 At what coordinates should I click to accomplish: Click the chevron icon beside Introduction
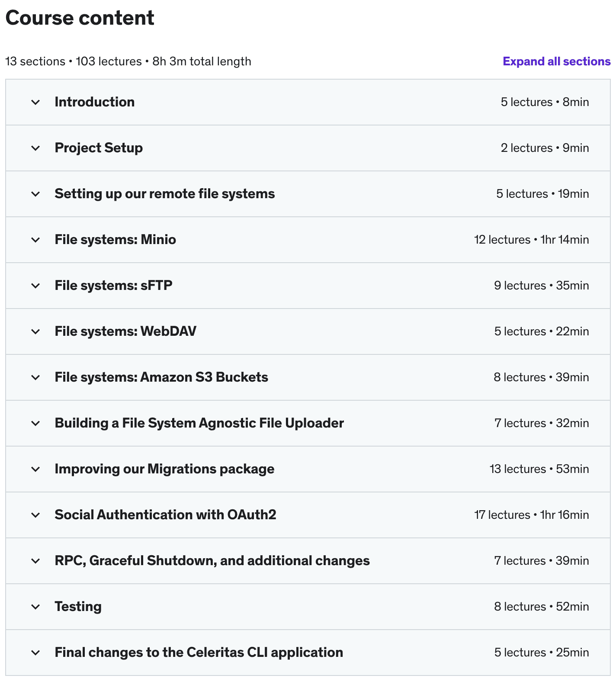pyautogui.click(x=36, y=102)
